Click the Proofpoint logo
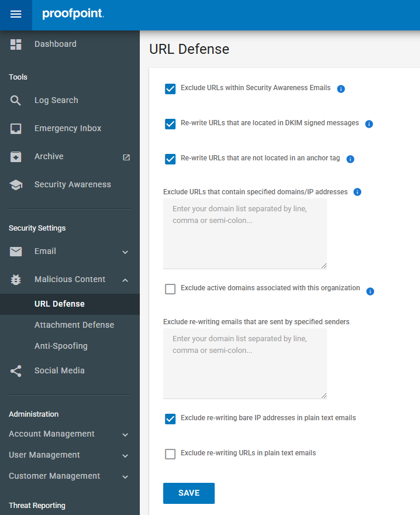 click(73, 14)
